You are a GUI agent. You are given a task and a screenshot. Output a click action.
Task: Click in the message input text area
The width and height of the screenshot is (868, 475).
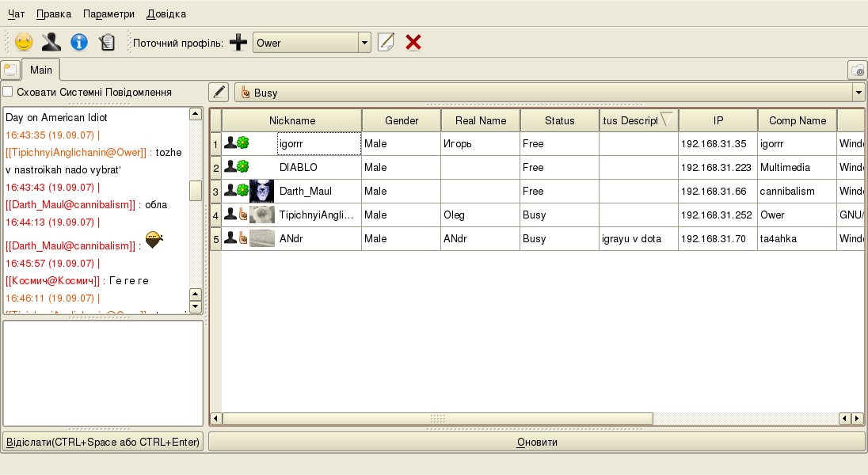tap(103, 374)
